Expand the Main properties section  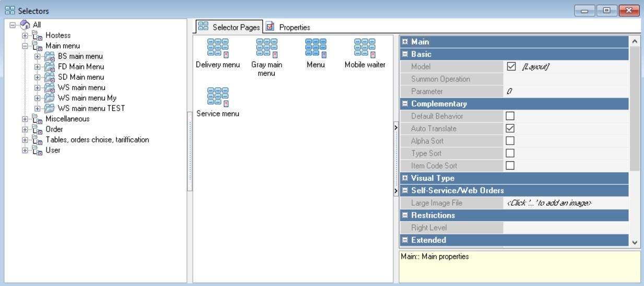pos(405,42)
